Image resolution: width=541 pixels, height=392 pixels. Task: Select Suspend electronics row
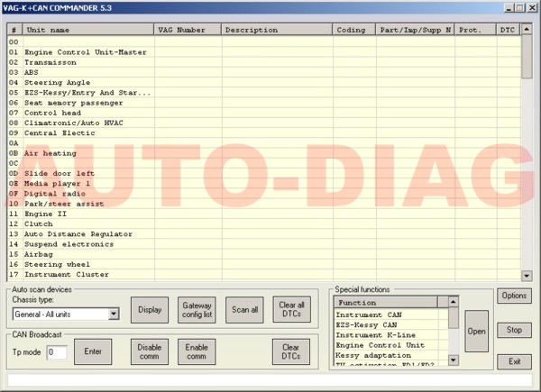click(264, 244)
